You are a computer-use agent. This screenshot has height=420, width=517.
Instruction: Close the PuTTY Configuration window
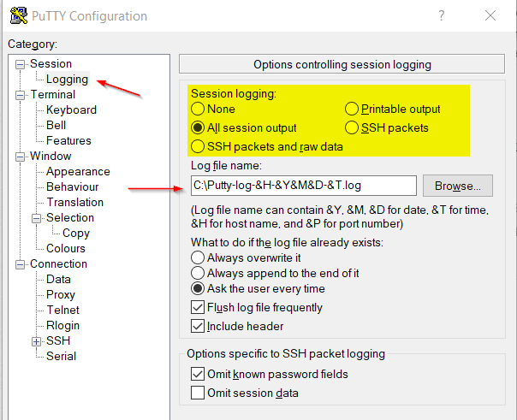pyautogui.click(x=490, y=16)
